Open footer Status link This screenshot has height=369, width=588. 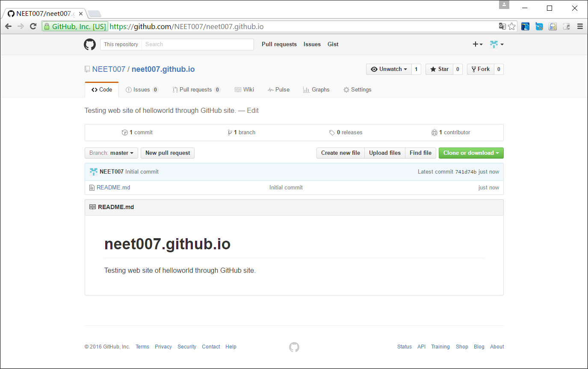(405, 347)
